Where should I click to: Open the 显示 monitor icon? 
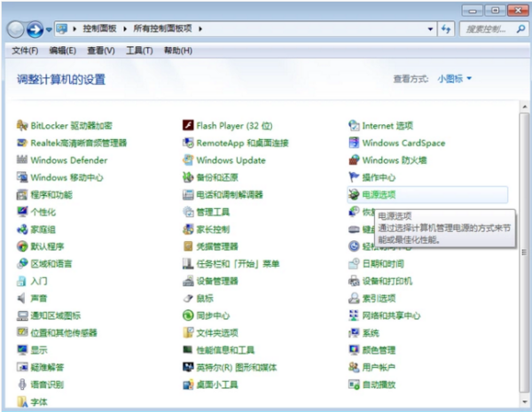[x=22, y=350]
